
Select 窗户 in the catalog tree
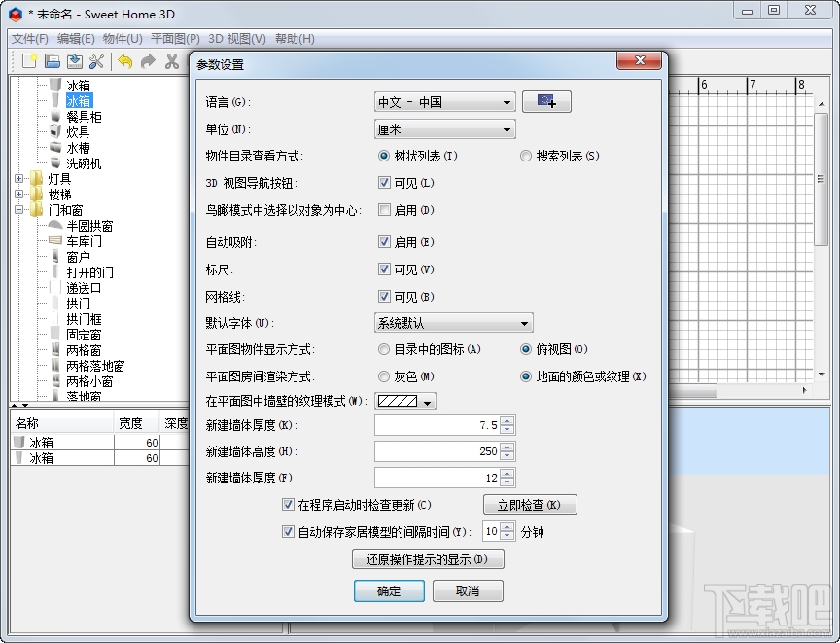[78, 257]
